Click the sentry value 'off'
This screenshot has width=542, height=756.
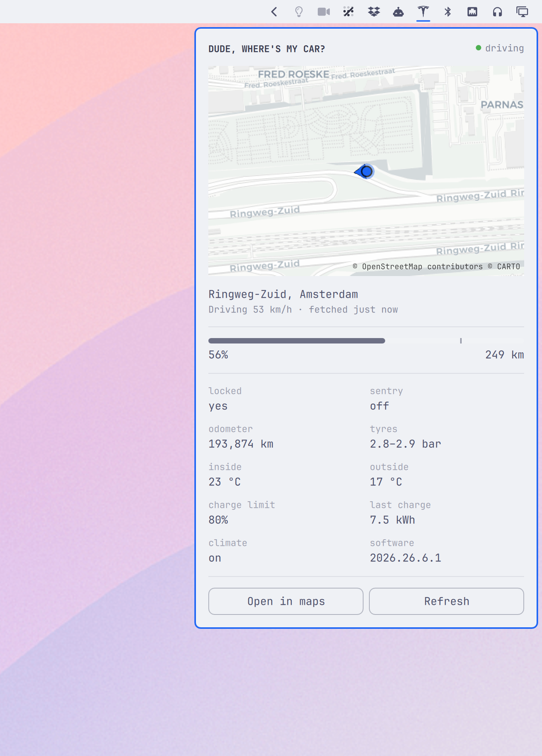point(379,406)
